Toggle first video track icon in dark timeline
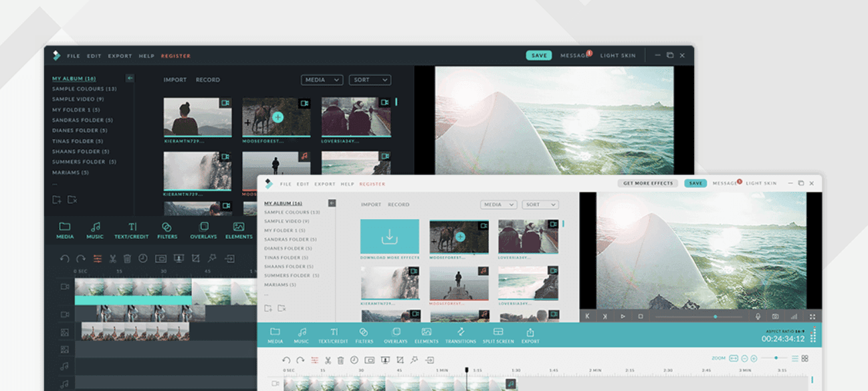868x391 pixels. point(65,287)
